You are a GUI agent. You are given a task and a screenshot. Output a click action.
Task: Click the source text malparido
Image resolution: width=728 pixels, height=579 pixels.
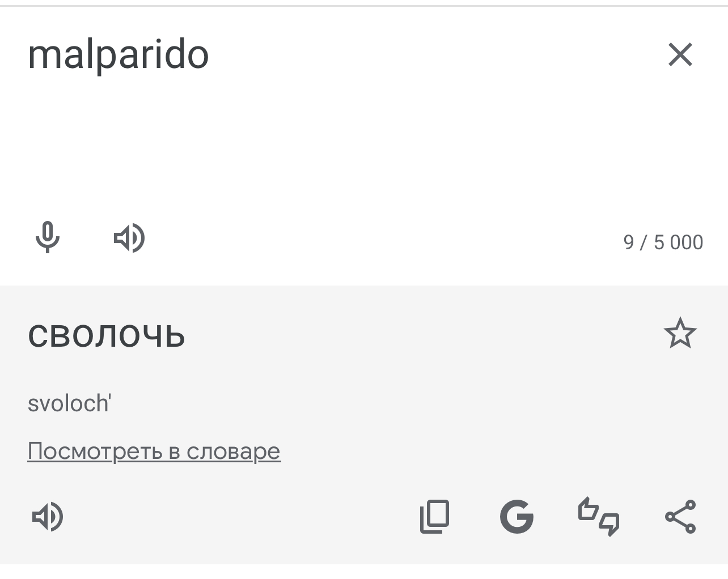[118, 55]
